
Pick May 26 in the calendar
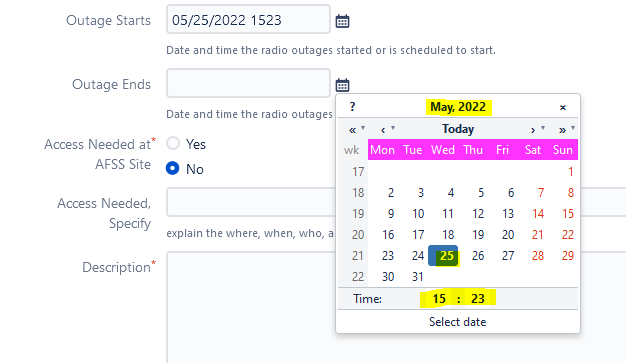(478, 256)
